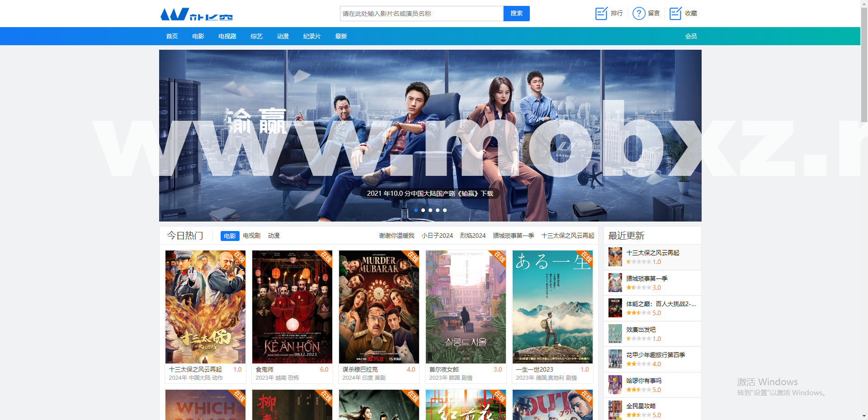Click 哈啰你有事吗 title in 最近更新
Viewport: 868px width, 420px height.
pyautogui.click(x=644, y=381)
